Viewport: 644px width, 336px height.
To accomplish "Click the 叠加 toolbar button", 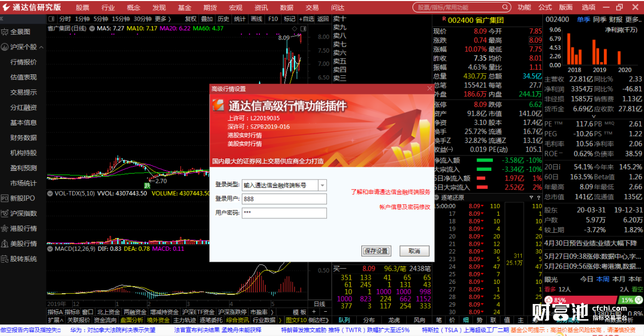I will [x=207, y=19].
